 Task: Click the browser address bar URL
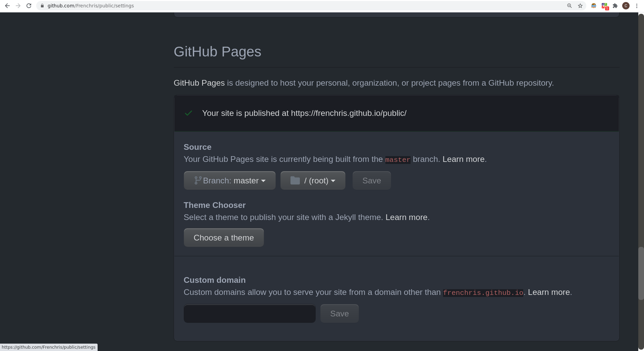(x=91, y=6)
